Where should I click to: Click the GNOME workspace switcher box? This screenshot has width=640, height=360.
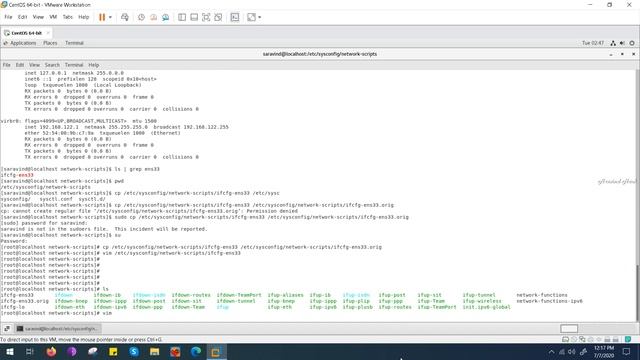point(569,329)
